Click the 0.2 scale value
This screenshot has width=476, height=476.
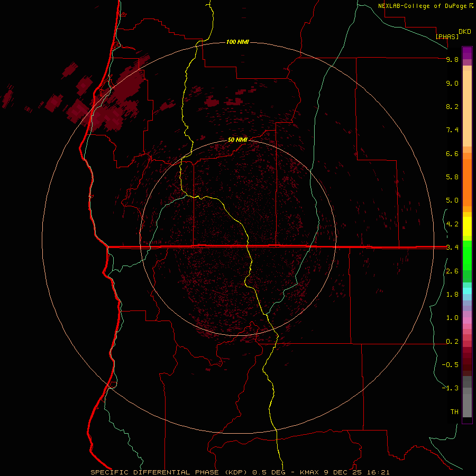452,342
